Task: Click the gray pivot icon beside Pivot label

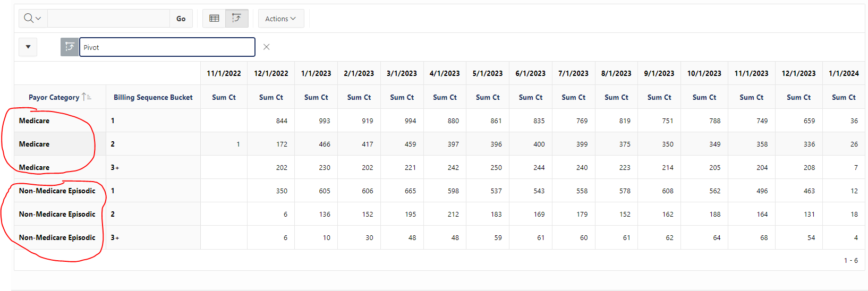Action: click(70, 47)
